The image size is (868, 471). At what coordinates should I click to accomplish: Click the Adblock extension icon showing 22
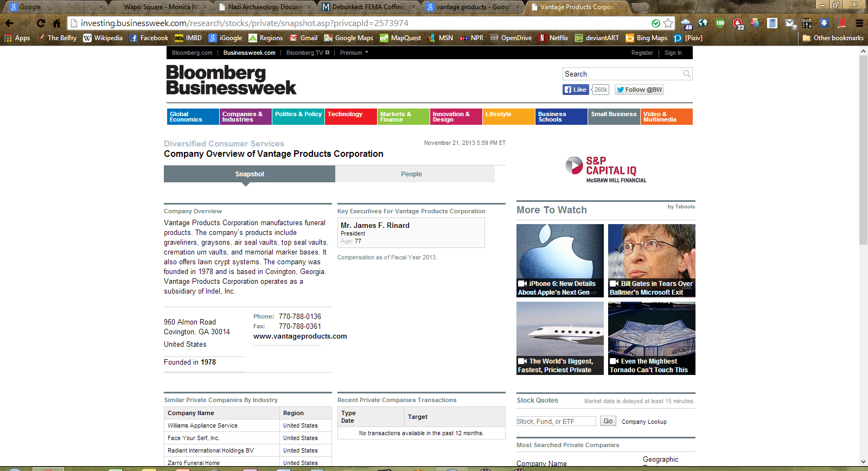[738, 23]
